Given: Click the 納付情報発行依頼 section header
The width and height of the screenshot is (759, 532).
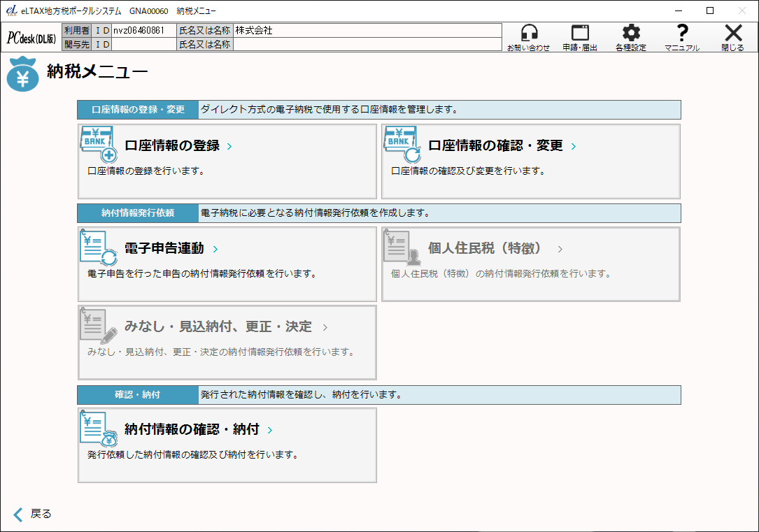Looking at the screenshot, I should [x=138, y=213].
